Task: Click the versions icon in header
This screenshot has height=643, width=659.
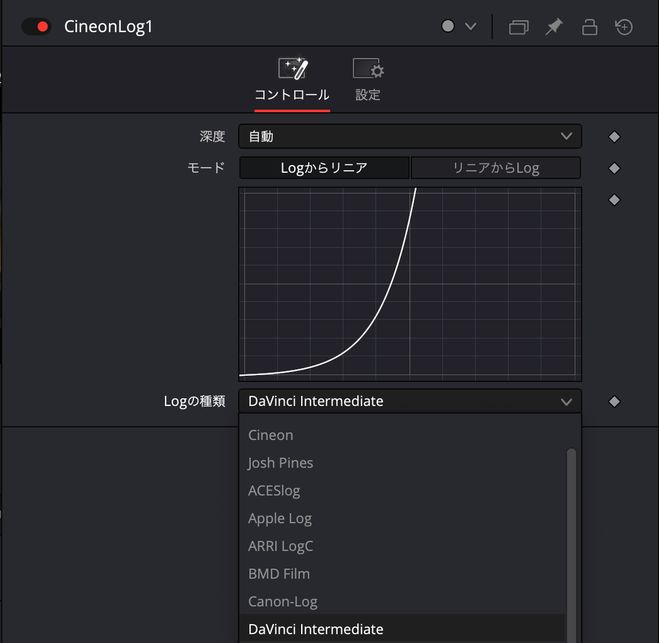Action: 519,27
